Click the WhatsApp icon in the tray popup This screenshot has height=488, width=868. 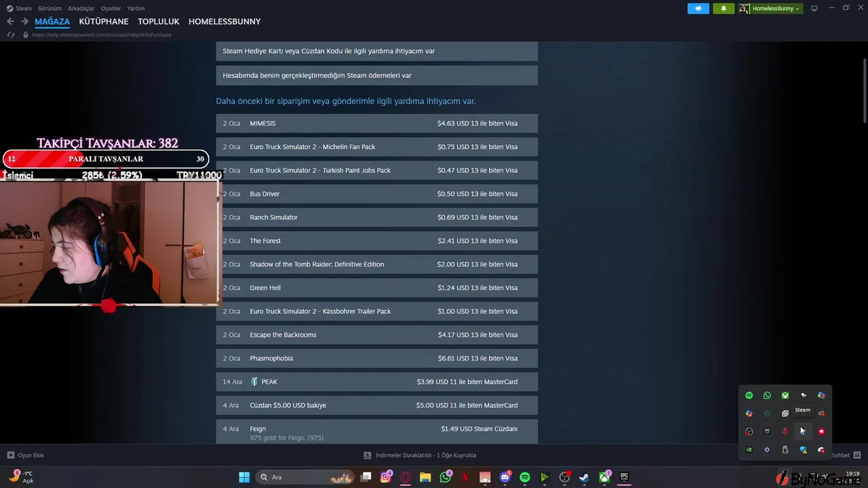coord(767,395)
